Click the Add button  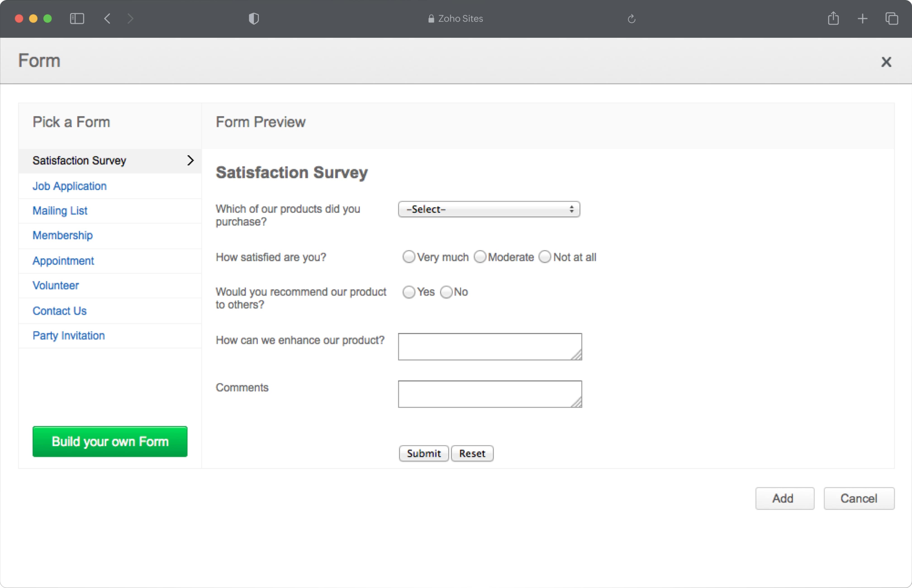tap(784, 498)
